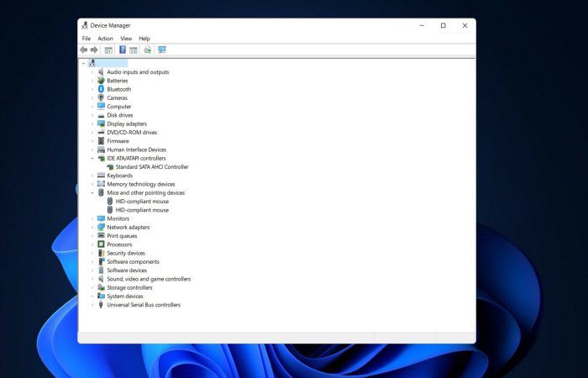Image resolution: width=588 pixels, height=378 pixels.
Task: Select the DVD/CD-ROM drives label
Action: [x=132, y=133]
